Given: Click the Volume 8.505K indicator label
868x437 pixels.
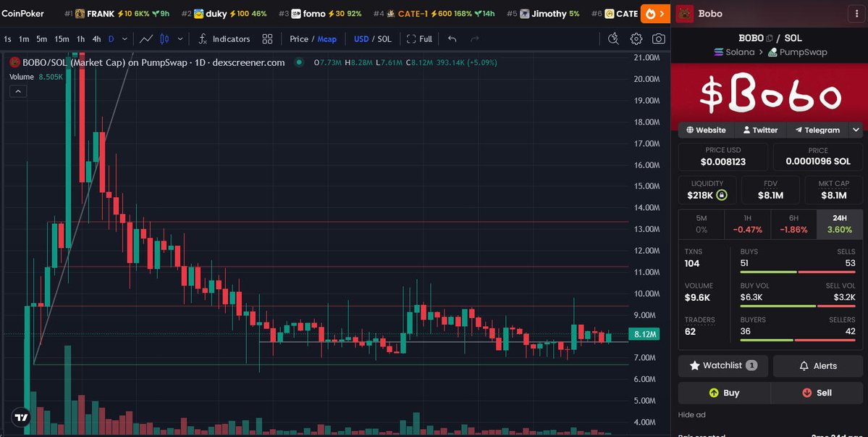Looking at the screenshot, I should 36,77.
